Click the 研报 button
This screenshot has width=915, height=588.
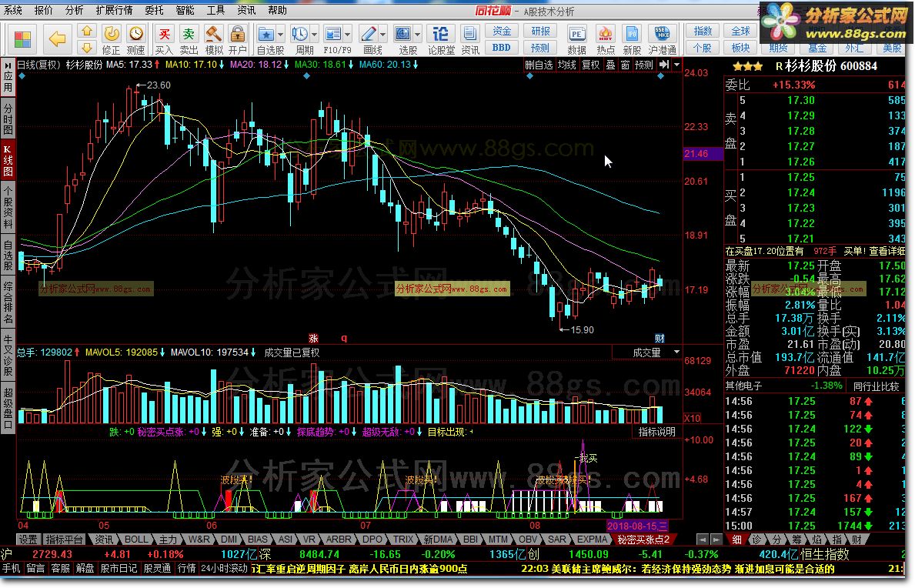pyautogui.click(x=540, y=31)
